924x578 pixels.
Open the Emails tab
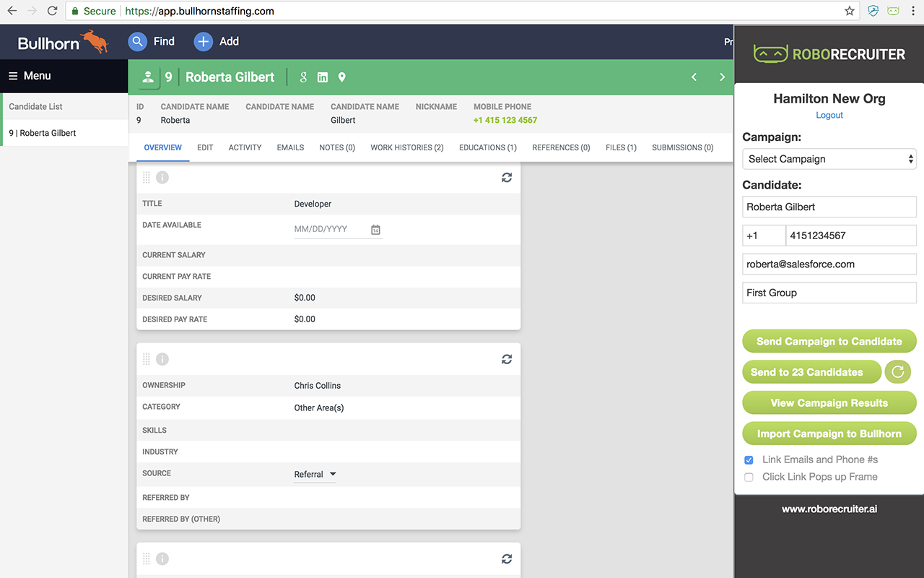290,147
